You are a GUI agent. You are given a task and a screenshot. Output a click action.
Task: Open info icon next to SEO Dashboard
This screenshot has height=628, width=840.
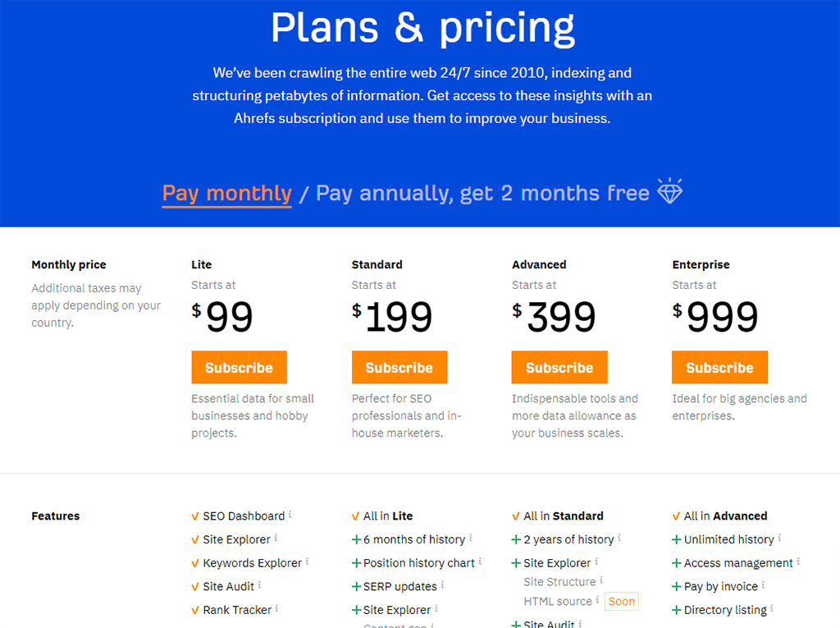click(x=290, y=514)
